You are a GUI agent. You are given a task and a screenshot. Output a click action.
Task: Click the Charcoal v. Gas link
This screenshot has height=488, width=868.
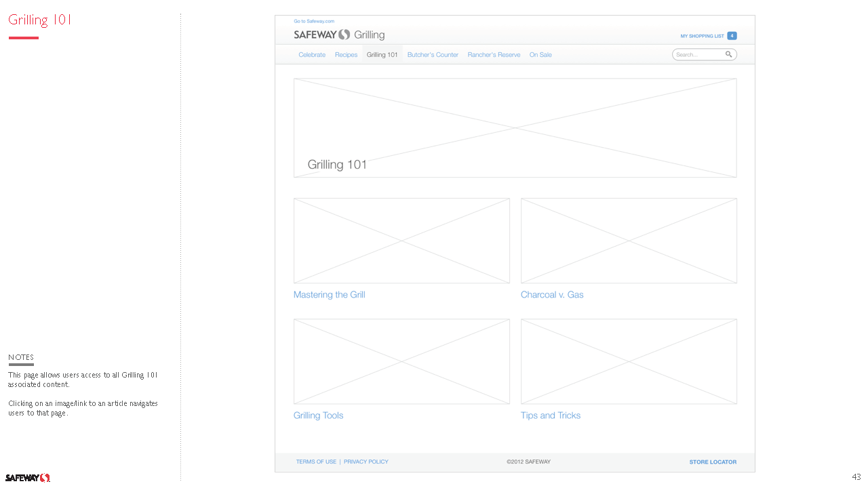pyautogui.click(x=552, y=295)
